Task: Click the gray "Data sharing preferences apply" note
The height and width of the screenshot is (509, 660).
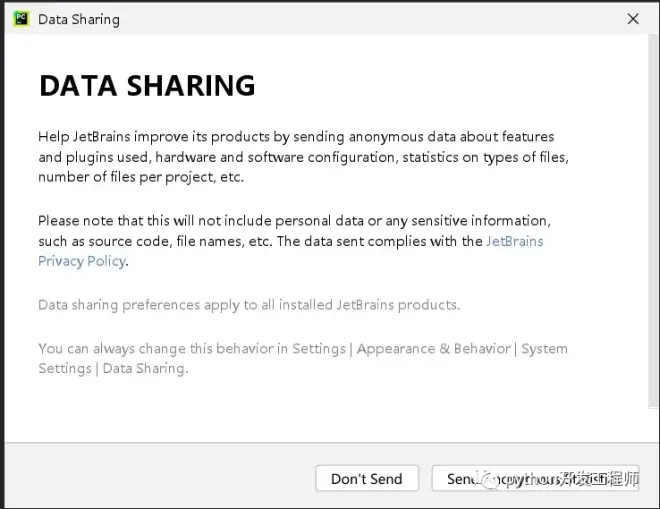Action: coord(249,305)
